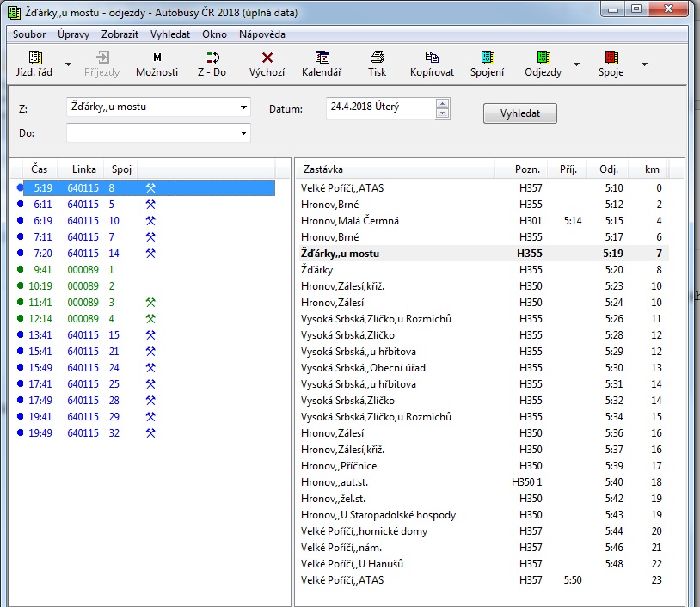Open the Kalendář calendar tool

(322, 64)
